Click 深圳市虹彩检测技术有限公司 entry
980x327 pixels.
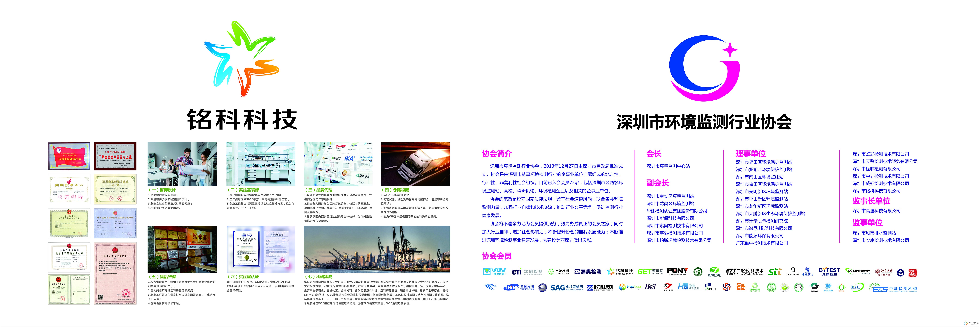point(881,154)
